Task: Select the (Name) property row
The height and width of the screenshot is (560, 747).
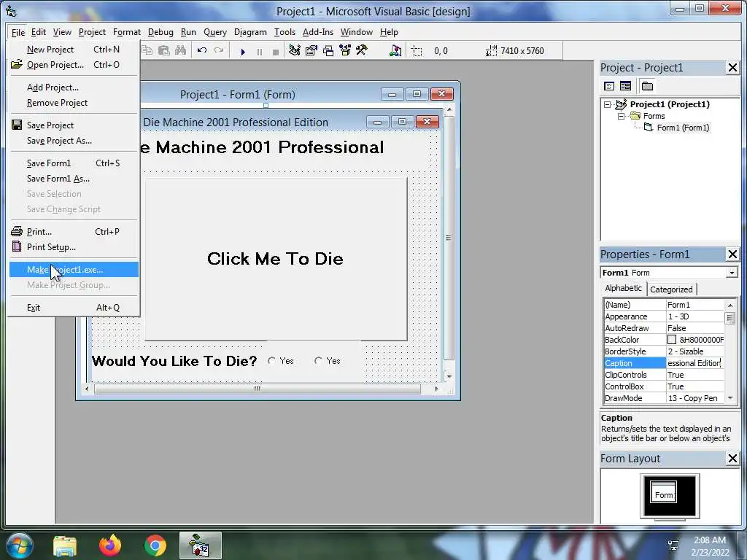Action: click(x=664, y=305)
